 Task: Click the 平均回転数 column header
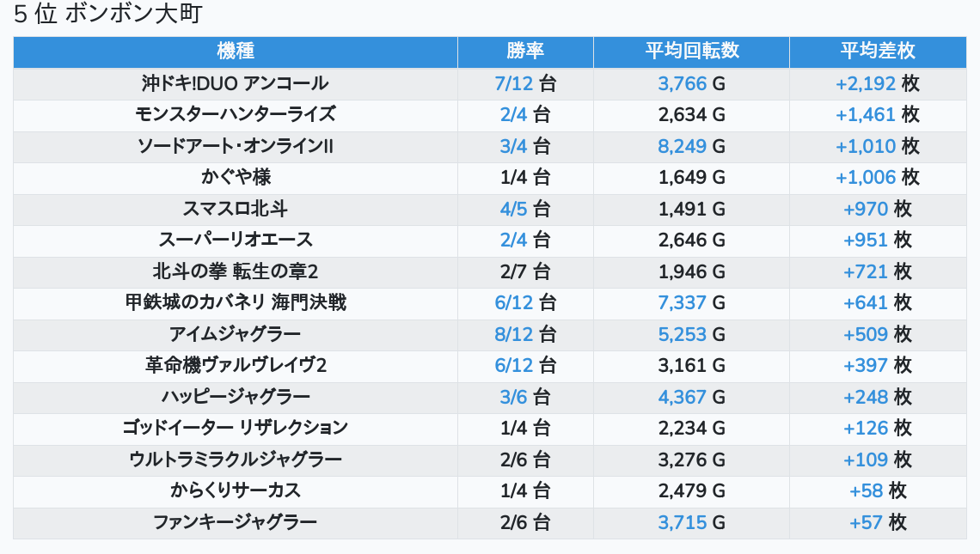pos(691,52)
